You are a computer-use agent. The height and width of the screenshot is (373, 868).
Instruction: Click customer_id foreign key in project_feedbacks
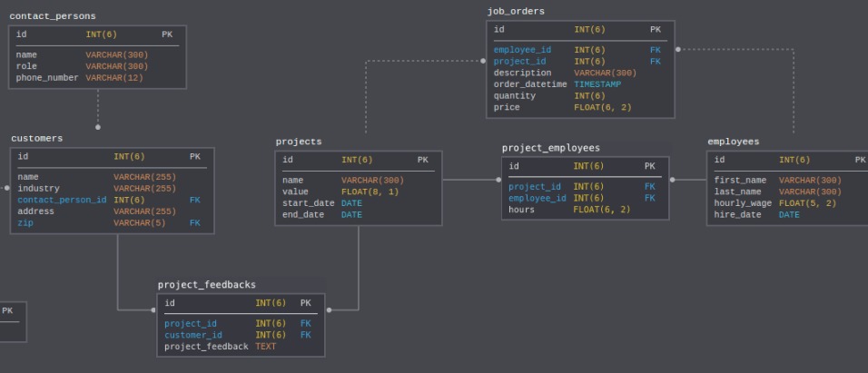pyautogui.click(x=192, y=335)
